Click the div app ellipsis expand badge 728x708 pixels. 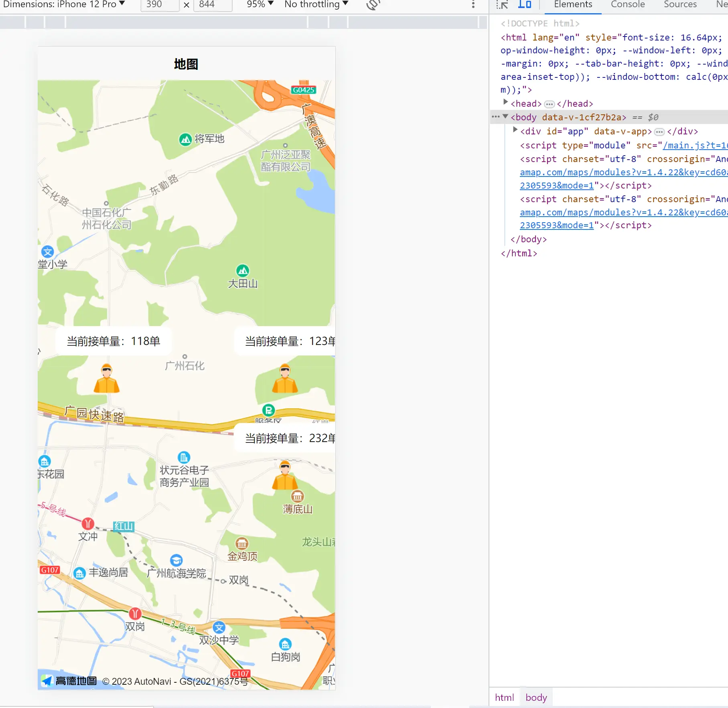[659, 132]
